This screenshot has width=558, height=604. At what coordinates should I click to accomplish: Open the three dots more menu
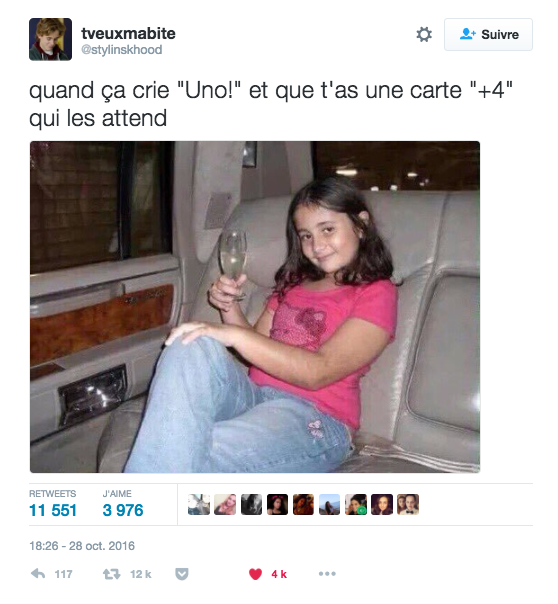click(327, 574)
